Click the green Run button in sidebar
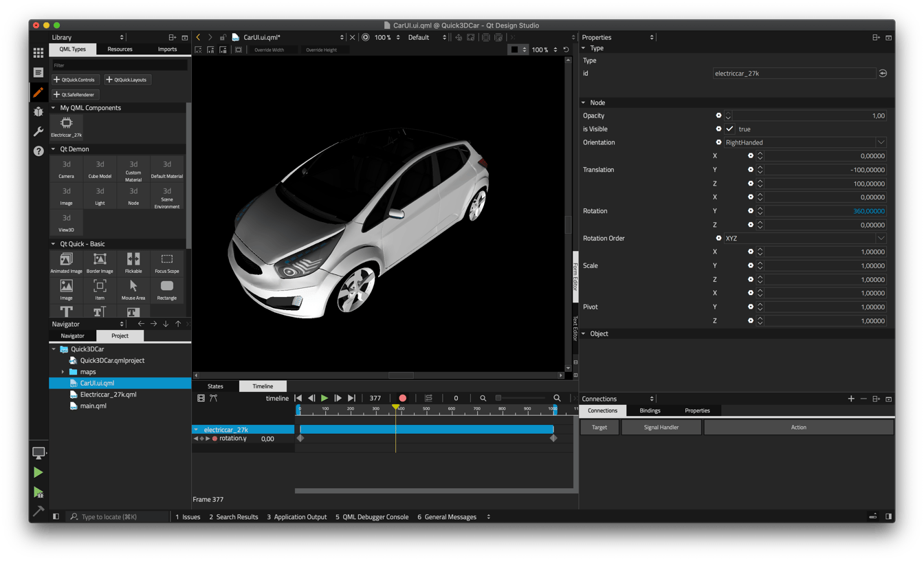 tap(38, 472)
